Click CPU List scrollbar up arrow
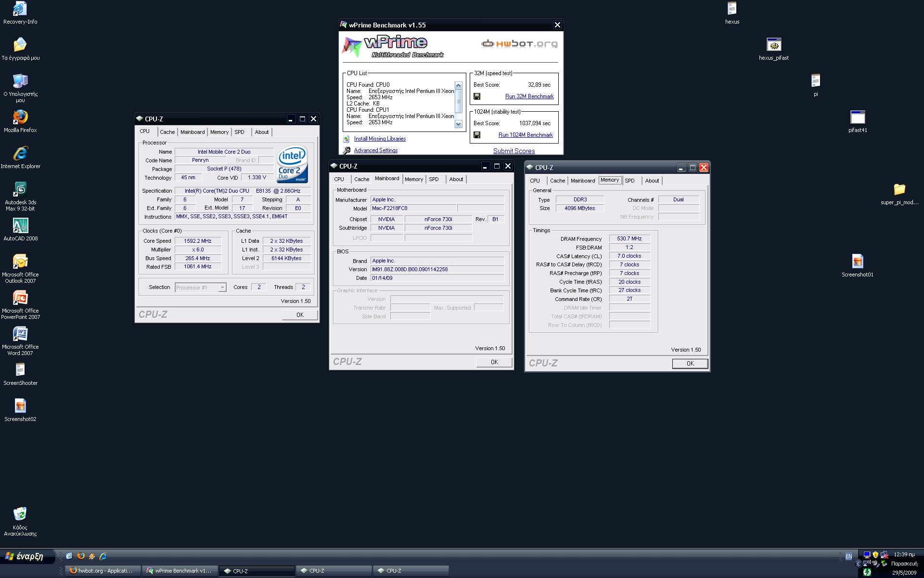The image size is (924, 578). tap(458, 86)
